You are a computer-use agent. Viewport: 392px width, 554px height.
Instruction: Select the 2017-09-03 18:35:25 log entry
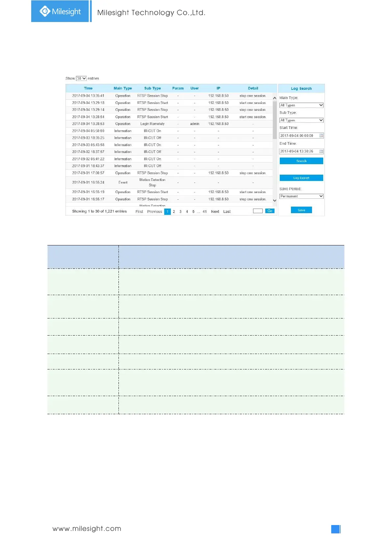[x=169, y=138]
